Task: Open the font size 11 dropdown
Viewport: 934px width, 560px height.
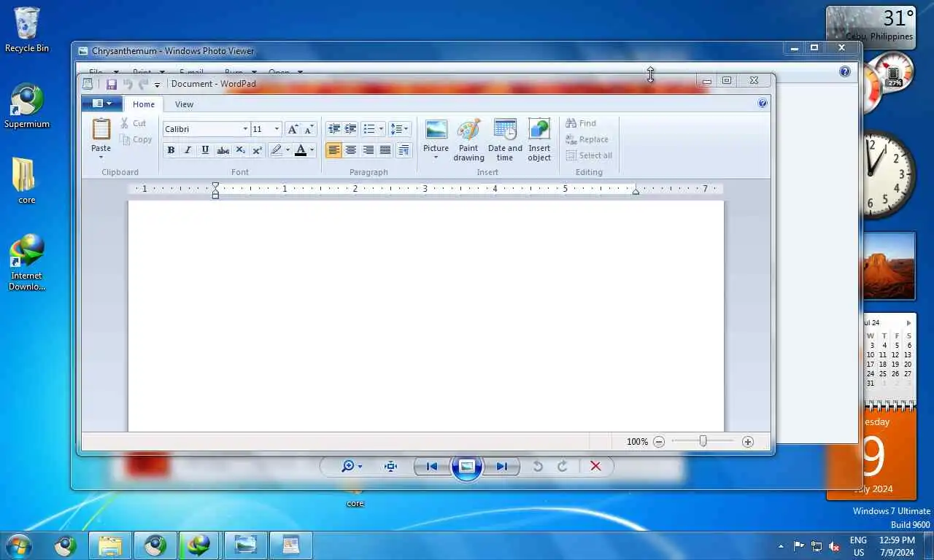Action: point(277,129)
